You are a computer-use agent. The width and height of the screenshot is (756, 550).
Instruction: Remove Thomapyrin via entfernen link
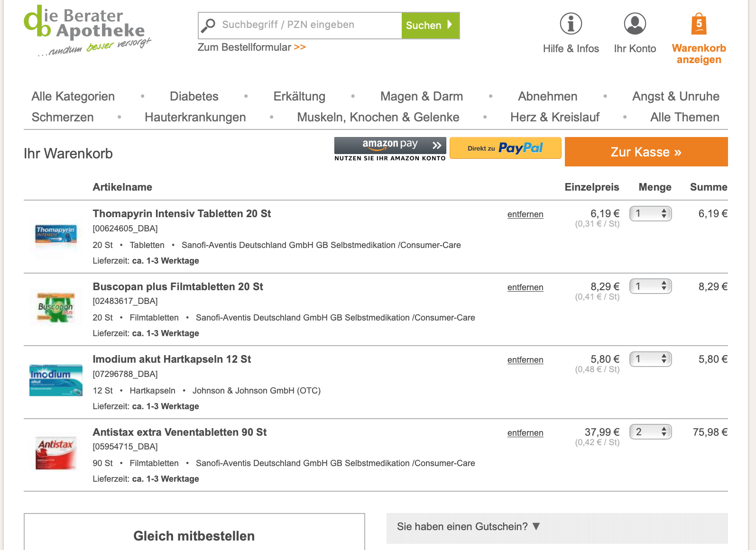tap(526, 214)
